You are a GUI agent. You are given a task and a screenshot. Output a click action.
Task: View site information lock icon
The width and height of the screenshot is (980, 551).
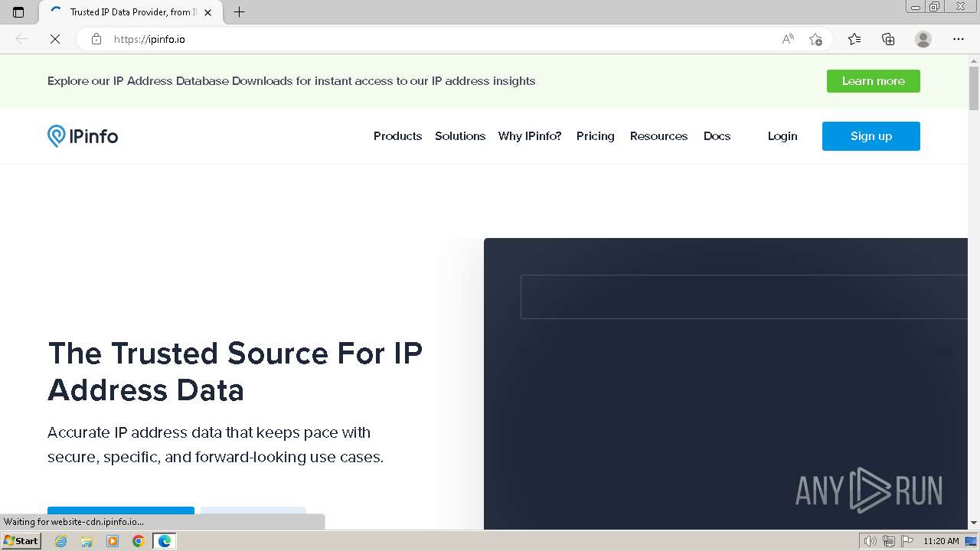coord(96,39)
